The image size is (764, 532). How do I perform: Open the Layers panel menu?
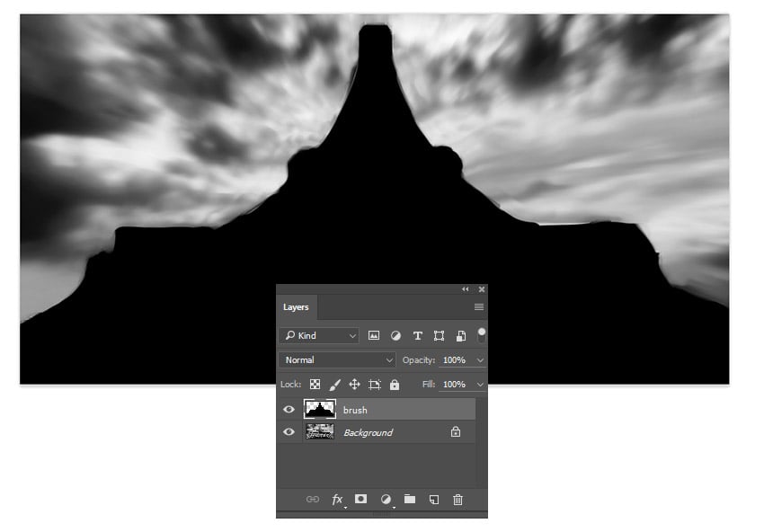click(x=478, y=306)
